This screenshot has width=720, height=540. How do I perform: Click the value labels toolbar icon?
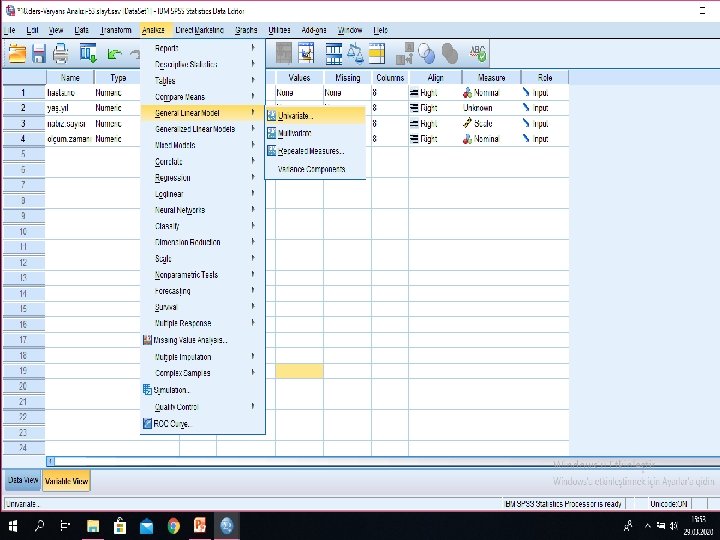click(405, 53)
